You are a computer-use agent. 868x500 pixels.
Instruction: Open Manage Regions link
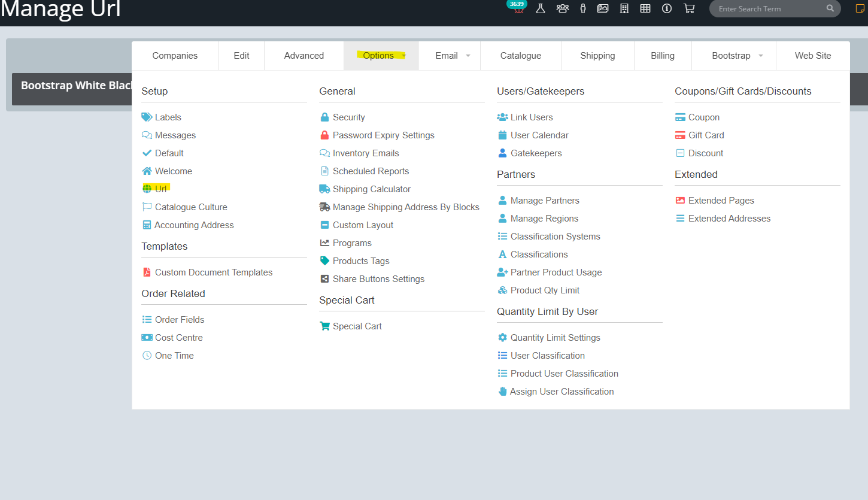tap(544, 219)
